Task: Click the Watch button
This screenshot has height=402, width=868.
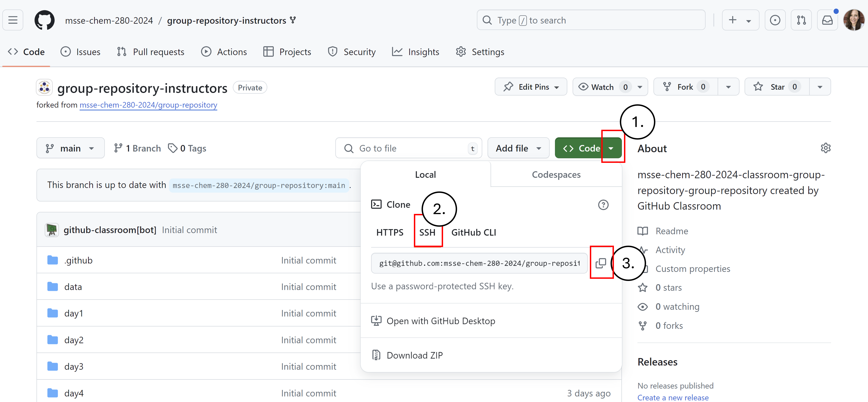Action: tap(602, 87)
